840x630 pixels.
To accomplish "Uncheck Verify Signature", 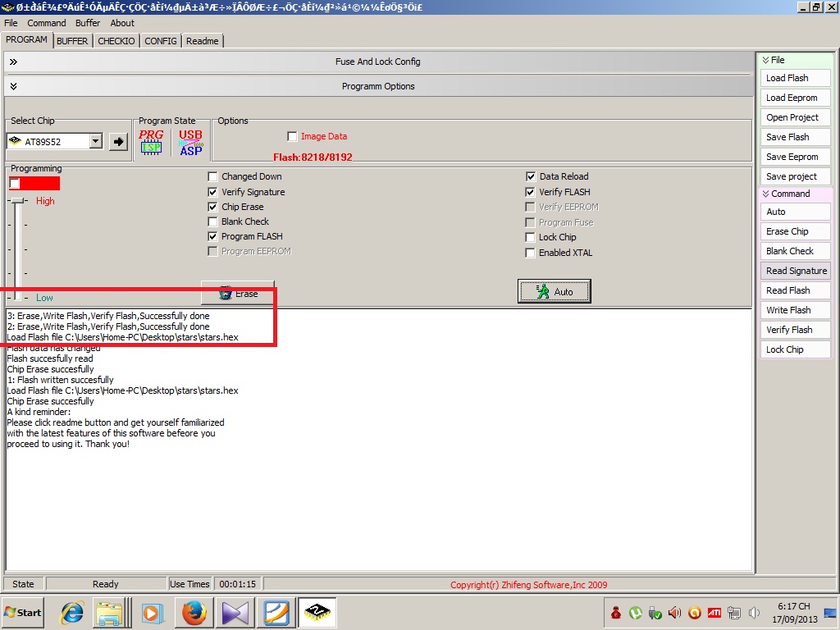I will (x=212, y=192).
